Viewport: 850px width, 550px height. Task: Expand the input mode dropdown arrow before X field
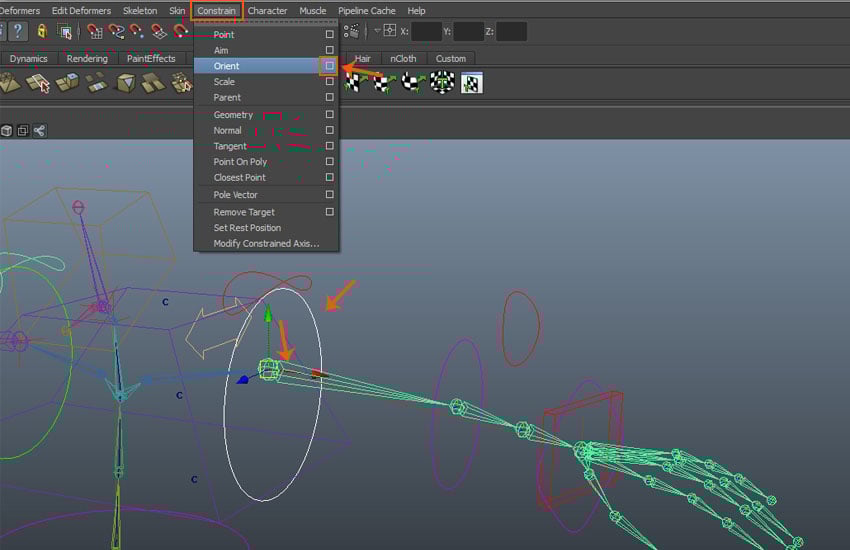pos(375,31)
